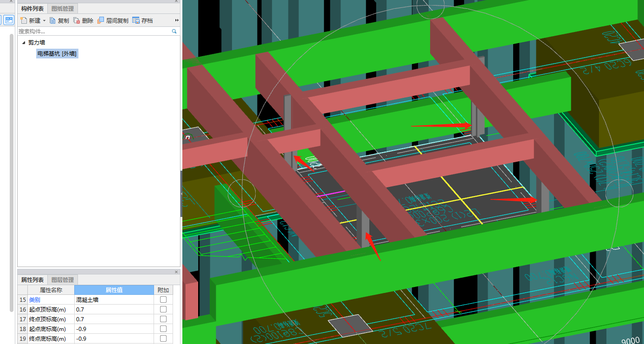Click the 终点底标高(m) property name
644x344 pixels.
(47, 339)
